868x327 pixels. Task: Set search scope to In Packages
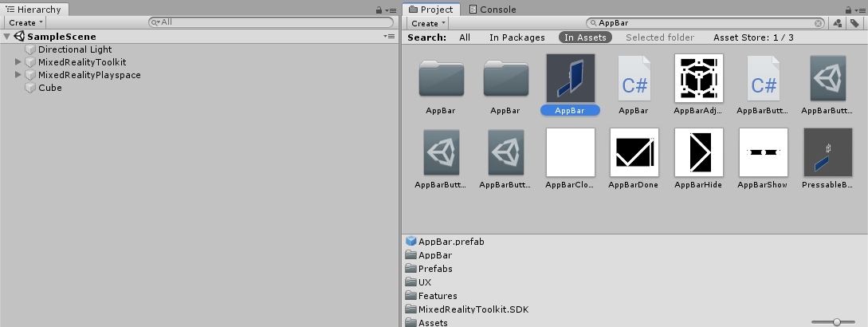point(517,37)
